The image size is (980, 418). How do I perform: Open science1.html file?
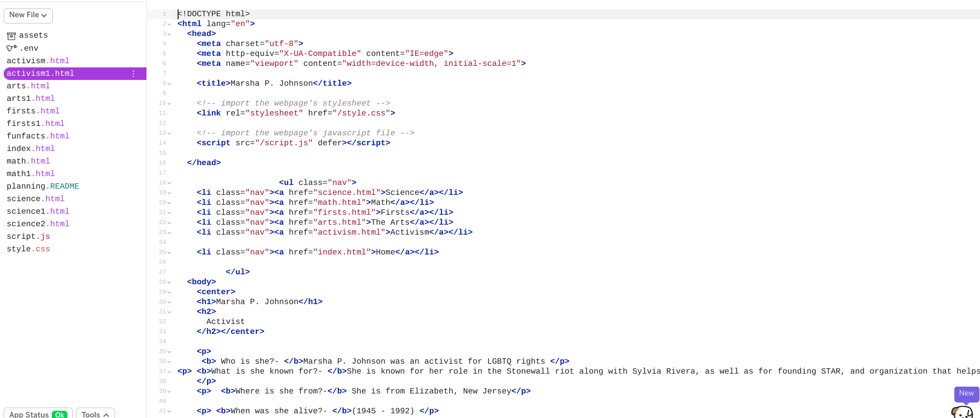(38, 211)
